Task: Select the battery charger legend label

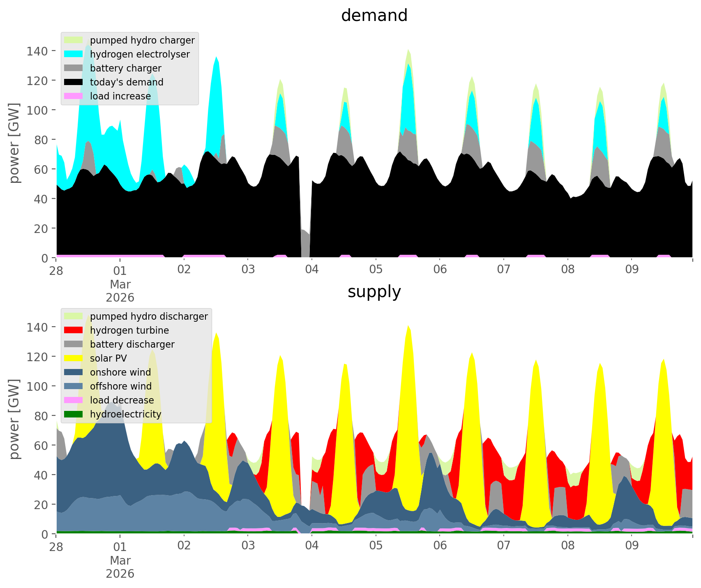Action: point(125,68)
